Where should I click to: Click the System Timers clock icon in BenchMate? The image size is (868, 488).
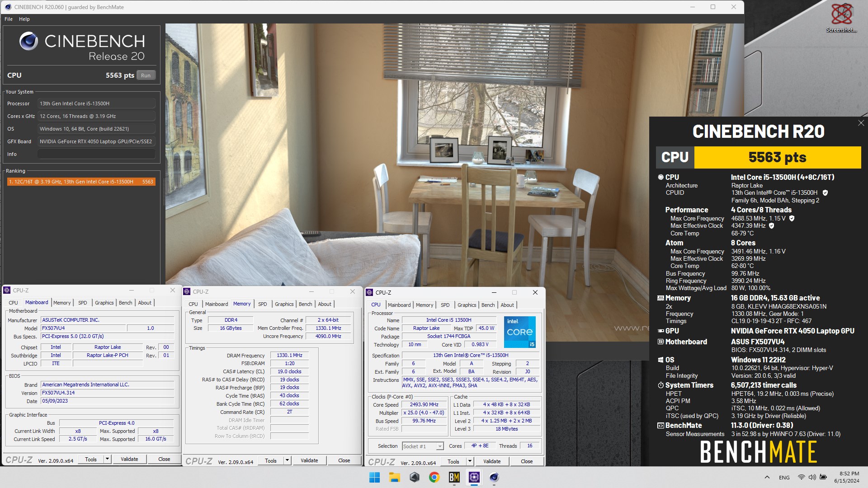coord(660,385)
